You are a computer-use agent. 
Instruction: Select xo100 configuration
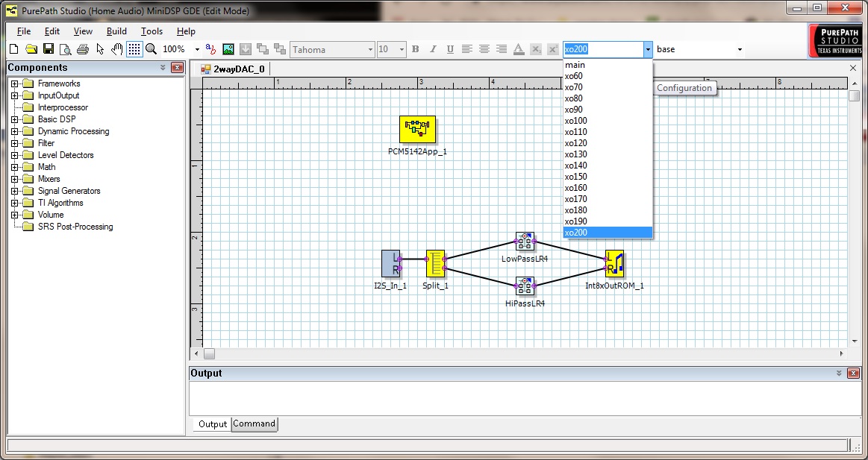click(608, 121)
